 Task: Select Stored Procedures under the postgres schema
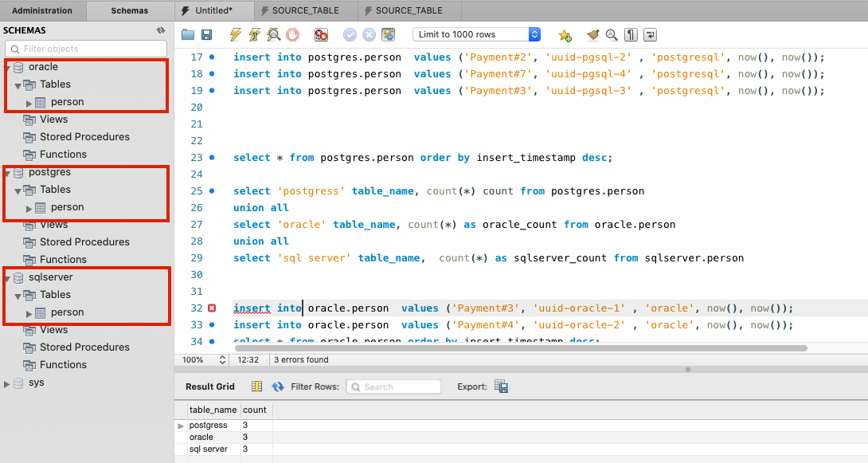(84, 241)
